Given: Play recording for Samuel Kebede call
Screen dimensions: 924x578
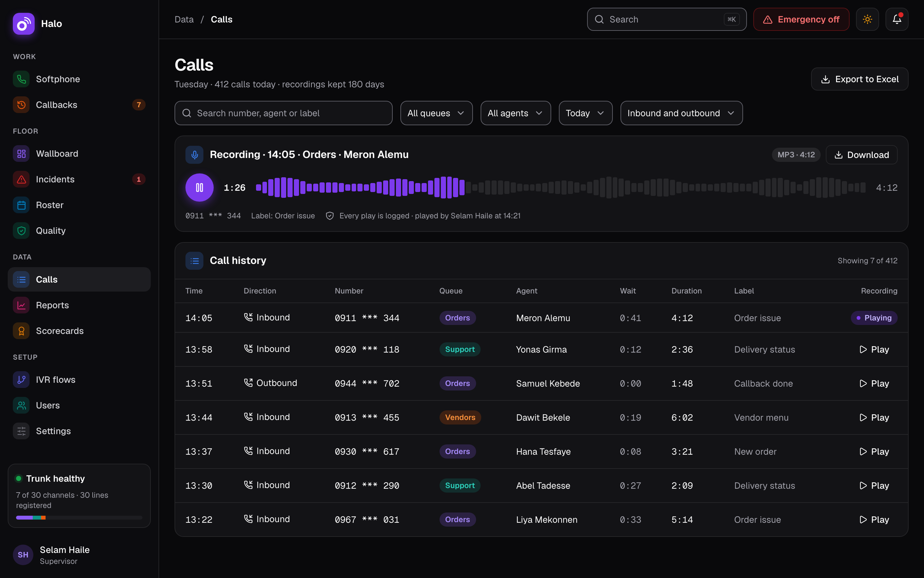Looking at the screenshot, I should (x=874, y=383).
